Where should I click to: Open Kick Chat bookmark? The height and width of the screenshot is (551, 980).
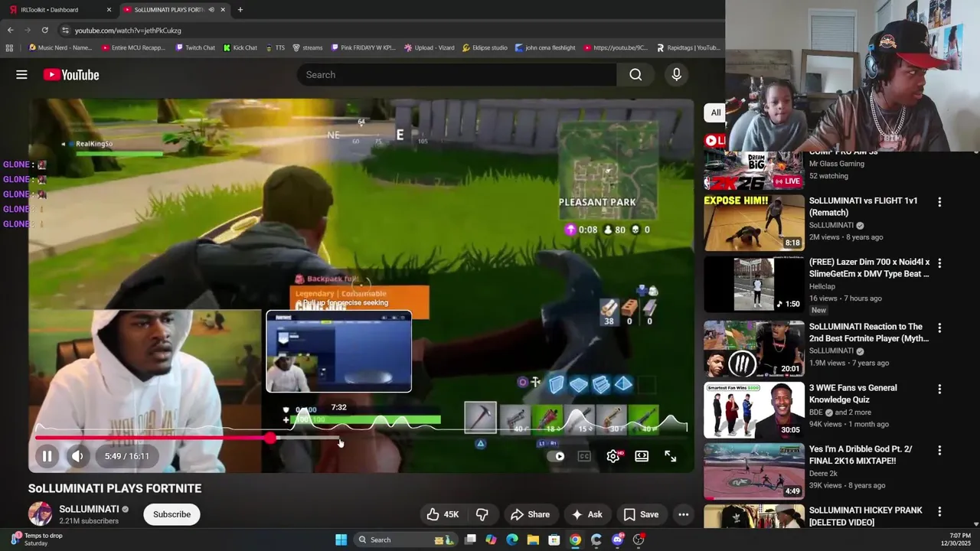point(240,47)
